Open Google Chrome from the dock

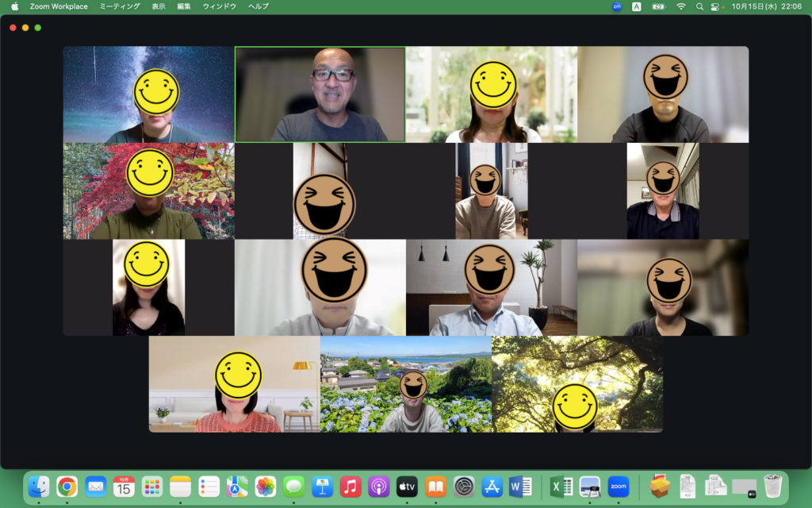(67, 486)
